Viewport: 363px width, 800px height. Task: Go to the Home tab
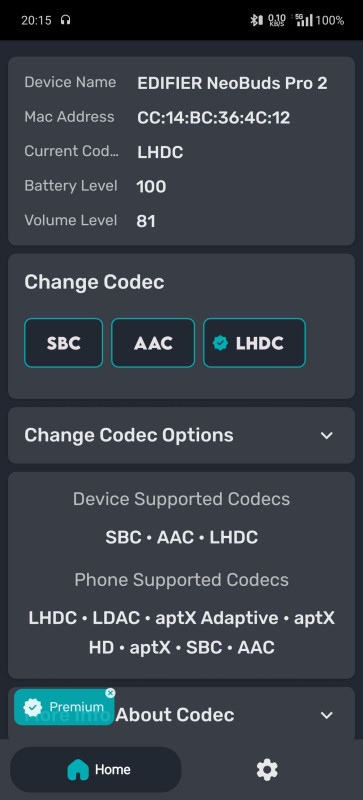pos(96,769)
